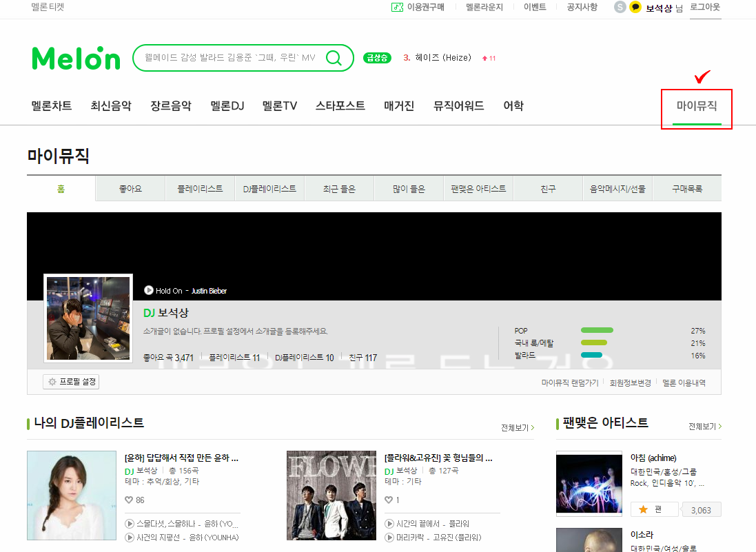
Task: Play 시간의 끝에서 by 플라워
Action: tap(389, 524)
